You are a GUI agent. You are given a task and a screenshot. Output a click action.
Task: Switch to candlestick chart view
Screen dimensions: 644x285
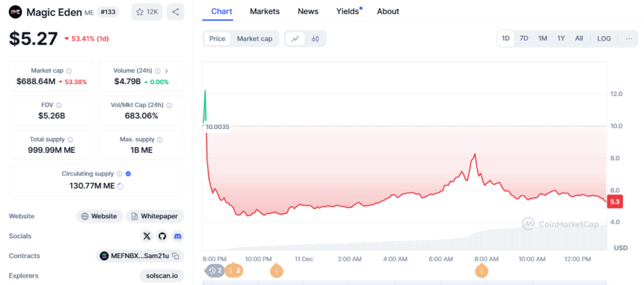315,39
